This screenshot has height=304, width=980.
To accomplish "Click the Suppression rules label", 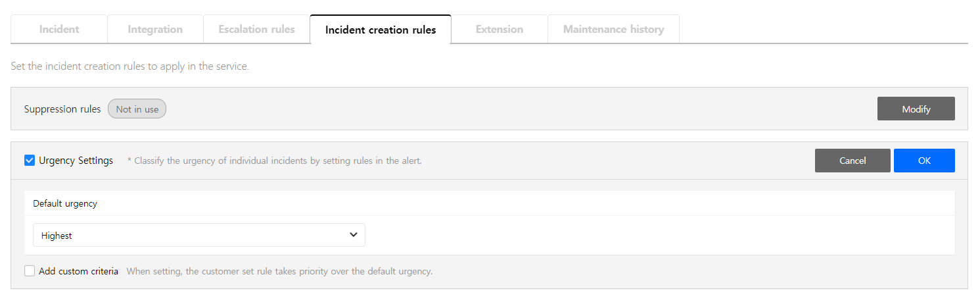I will click(62, 109).
